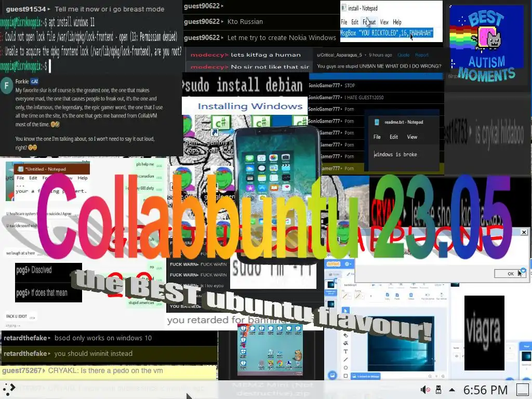Select the Text tool in the Scratch editor
Image resolution: width=532 pixels, height=399 pixels.
345,352
